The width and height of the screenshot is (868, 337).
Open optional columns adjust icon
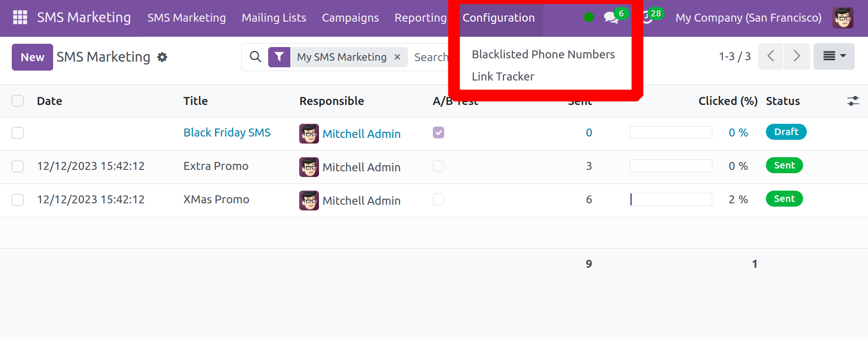tap(853, 101)
